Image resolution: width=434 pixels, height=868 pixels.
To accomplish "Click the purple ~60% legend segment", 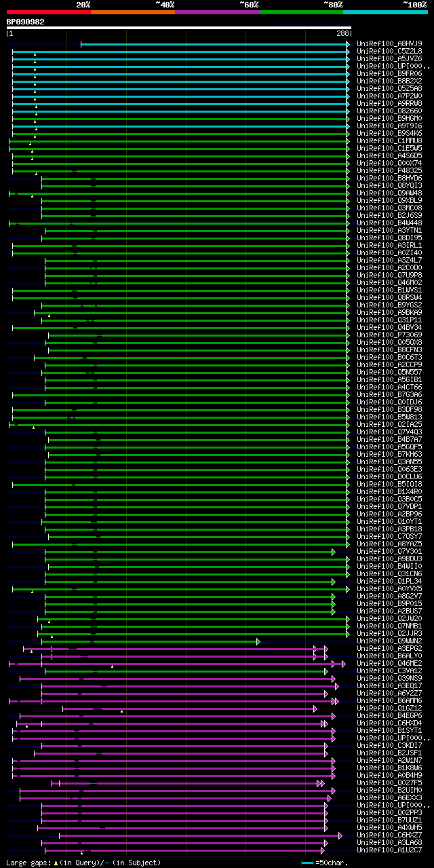I will point(217,12).
